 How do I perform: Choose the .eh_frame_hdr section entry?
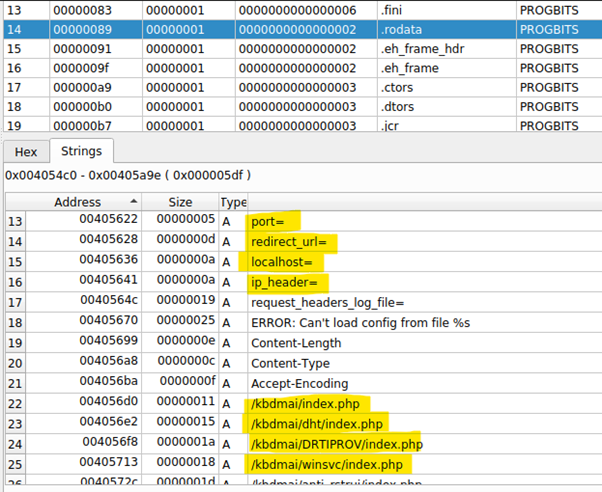click(400, 48)
